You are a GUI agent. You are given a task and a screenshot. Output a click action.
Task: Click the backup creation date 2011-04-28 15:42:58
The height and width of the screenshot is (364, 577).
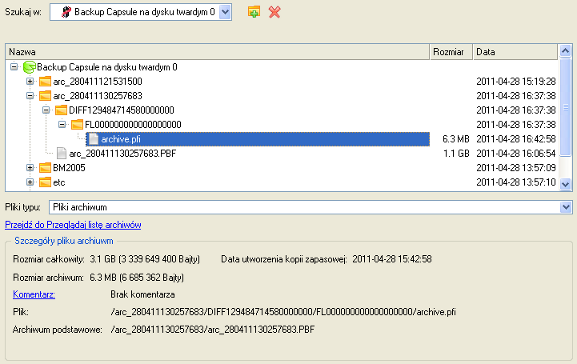392,259
